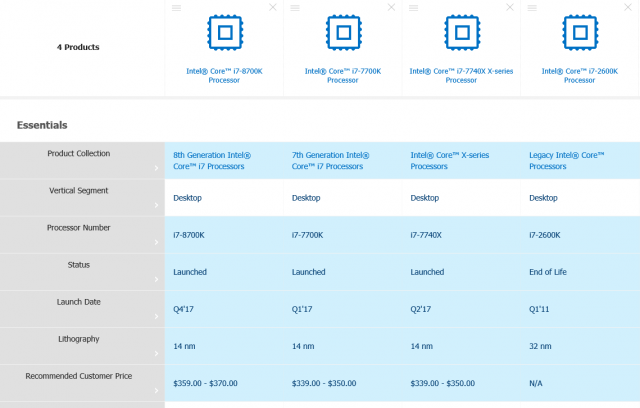Click the i7-7700K processor chip icon
Viewport: 640px width, 408px height.
[344, 33]
